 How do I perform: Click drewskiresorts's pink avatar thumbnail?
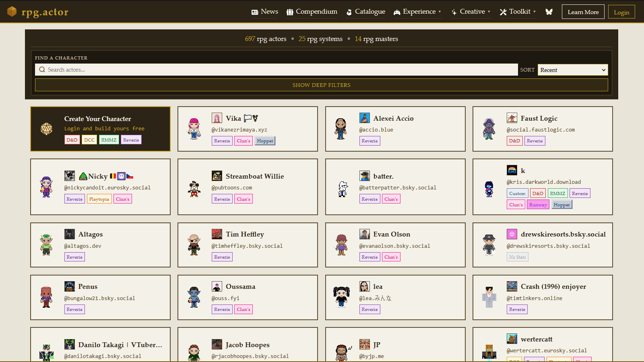coord(512,234)
